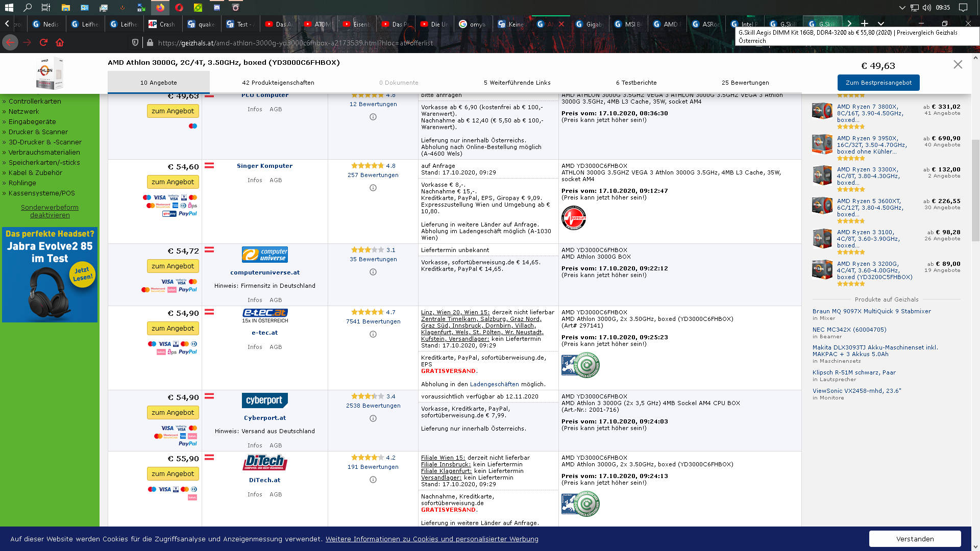Click the cyberport shop logo
The height and width of the screenshot is (551, 980).
tap(265, 400)
